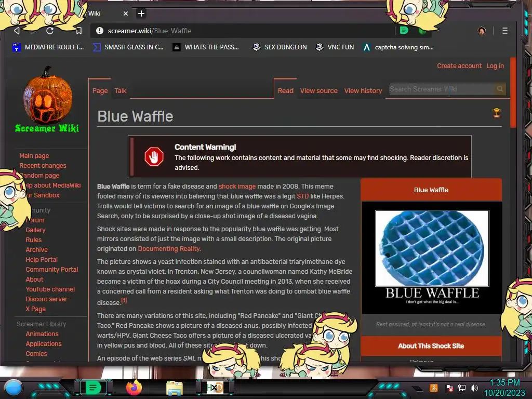Open Animations in Screamer Library
The width and height of the screenshot is (532, 399).
(42, 334)
